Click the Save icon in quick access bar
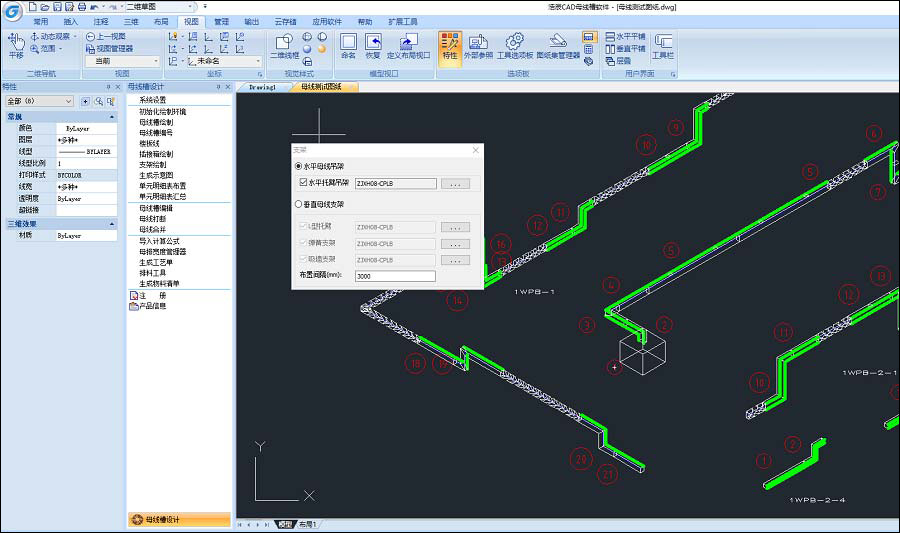Screen dimensions: 900x533 [57, 7]
